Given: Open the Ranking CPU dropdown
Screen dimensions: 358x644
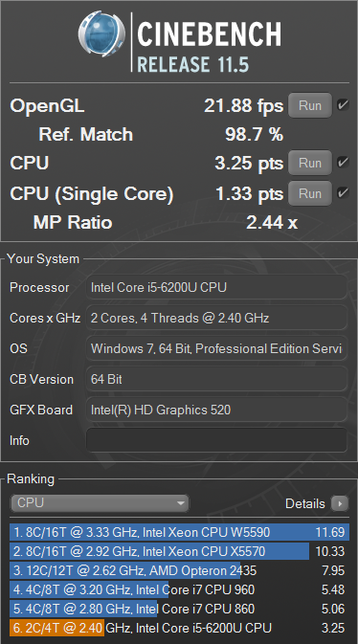Looking at the screenshot, I should 100,503.
